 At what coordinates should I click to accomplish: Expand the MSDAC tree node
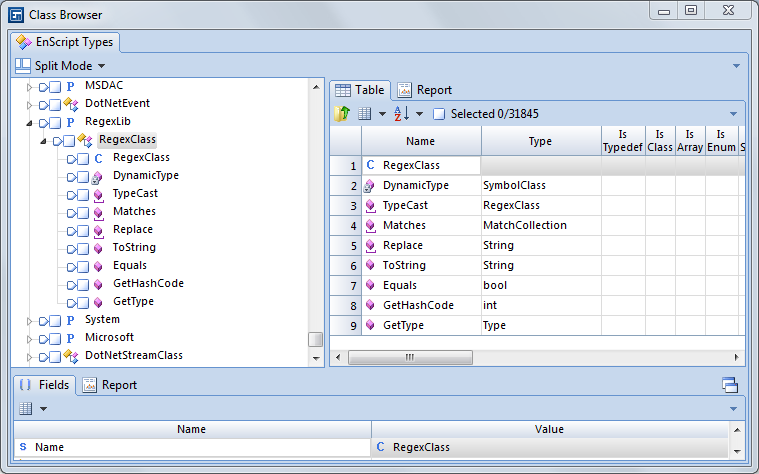[x=29, y=87]
